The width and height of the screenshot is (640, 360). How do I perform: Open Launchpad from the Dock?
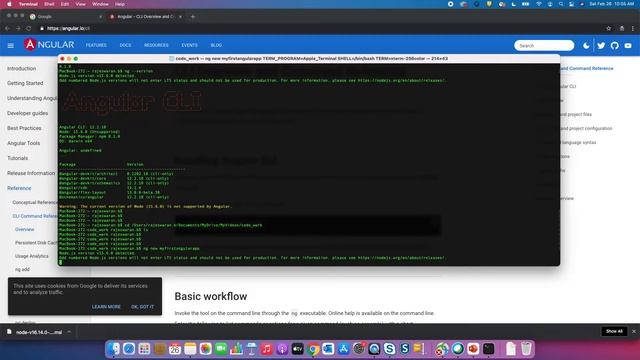click(x=144, y=349)
